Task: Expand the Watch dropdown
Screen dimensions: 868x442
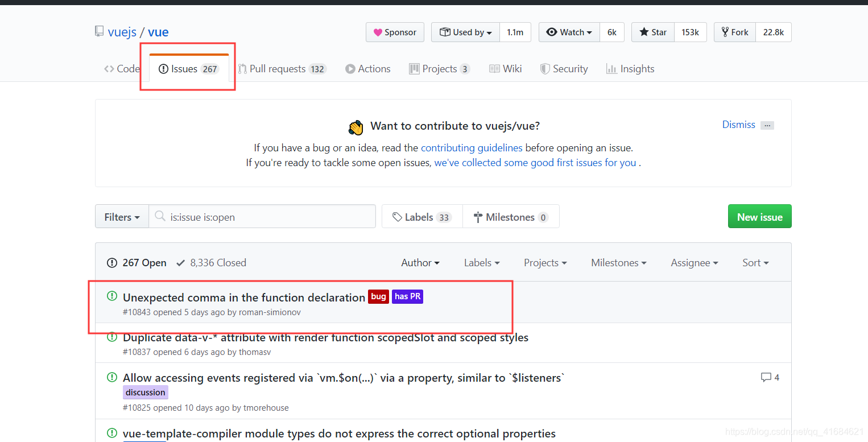Action: 569,32
